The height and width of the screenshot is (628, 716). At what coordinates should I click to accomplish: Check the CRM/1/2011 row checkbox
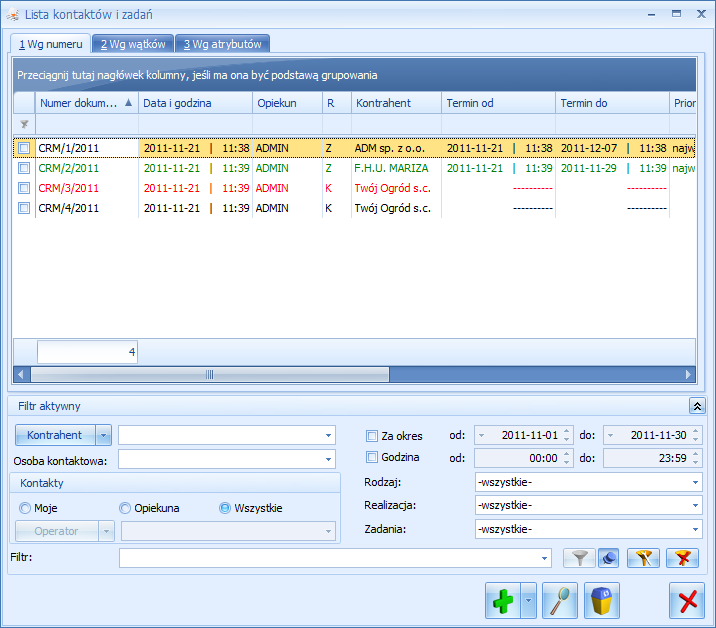click(x=24, y=148)
